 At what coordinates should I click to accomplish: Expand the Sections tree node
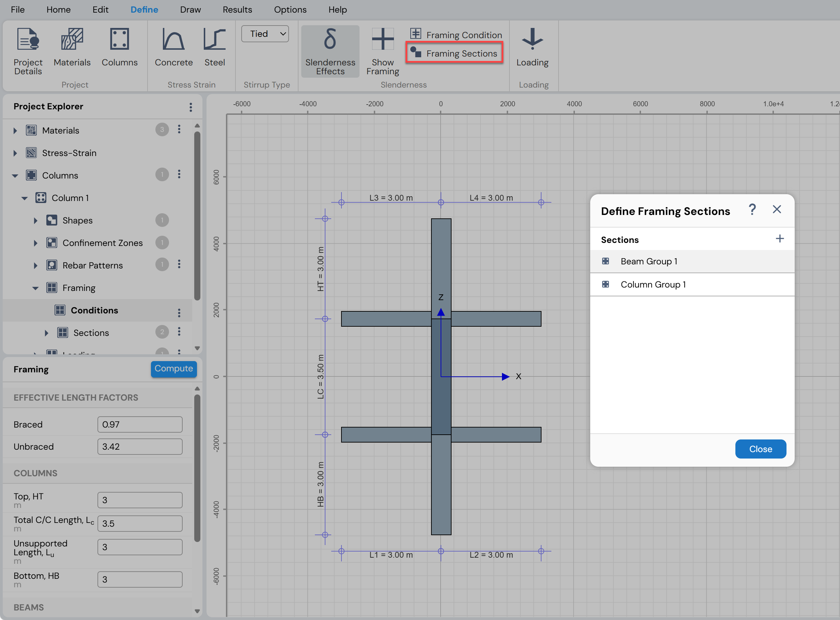tap(46, 333)
